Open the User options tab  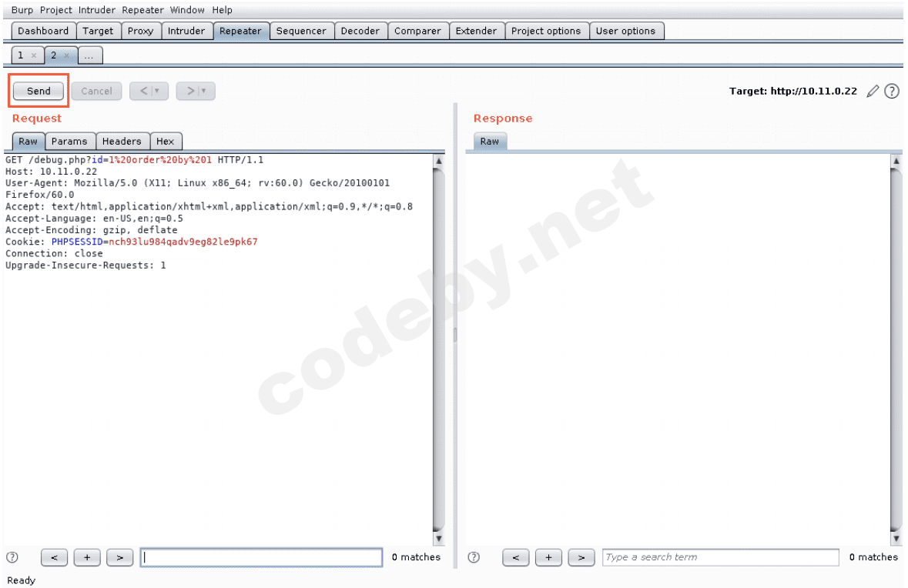626,31
